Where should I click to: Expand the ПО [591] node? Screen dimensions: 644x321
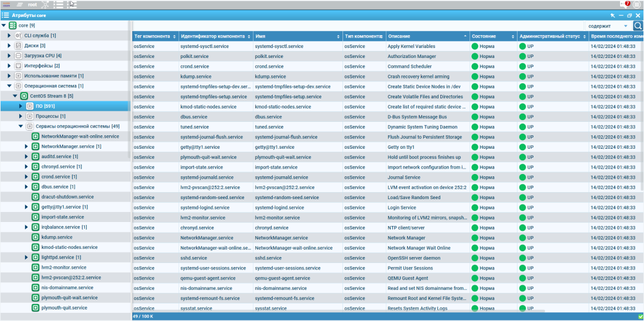[21, 106]
